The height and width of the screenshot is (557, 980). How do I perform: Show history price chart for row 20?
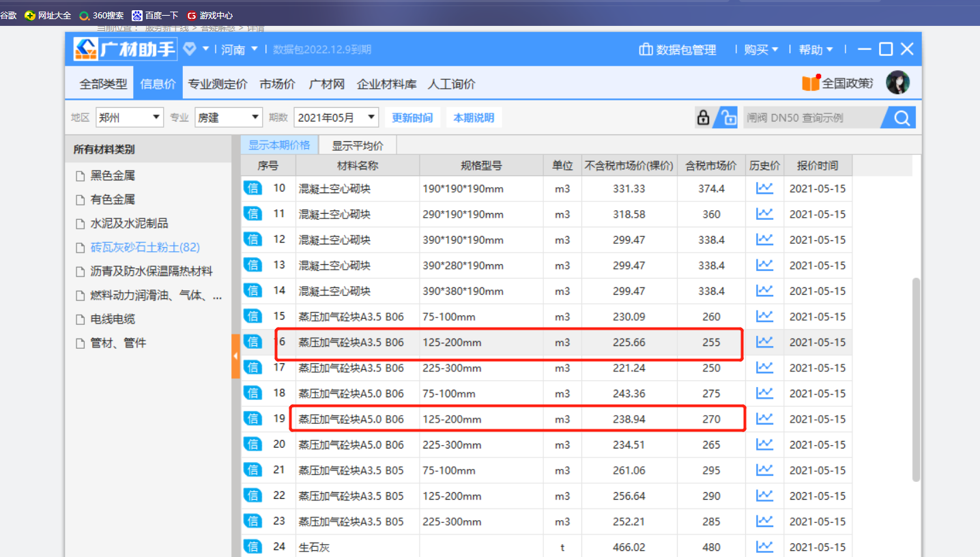pos(764,444)
